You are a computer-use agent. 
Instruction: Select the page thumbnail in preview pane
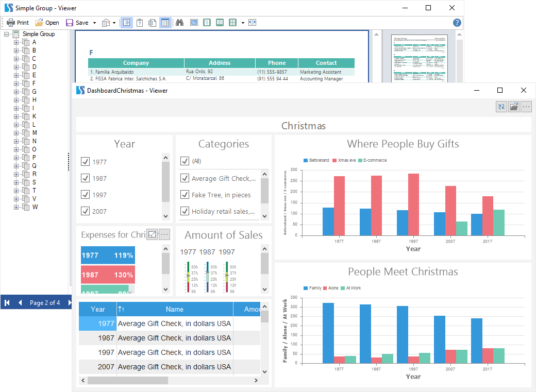coord(418,59)
